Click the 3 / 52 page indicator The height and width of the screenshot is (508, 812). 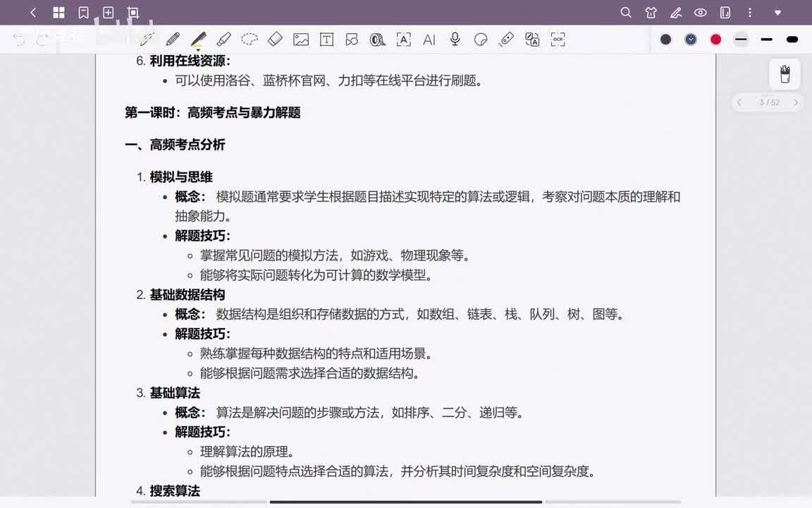(769, 102)
